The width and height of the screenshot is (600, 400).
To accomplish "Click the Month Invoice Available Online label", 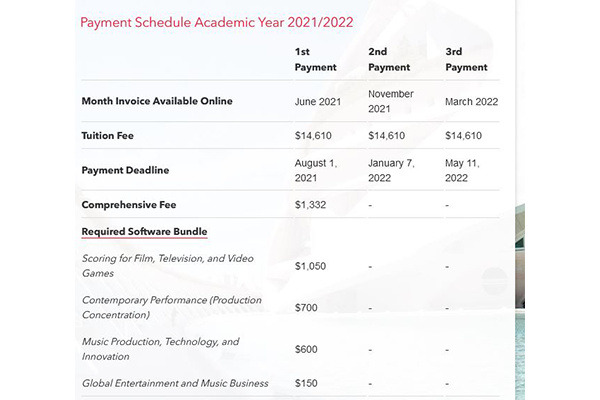I will (x=156, y=101).
